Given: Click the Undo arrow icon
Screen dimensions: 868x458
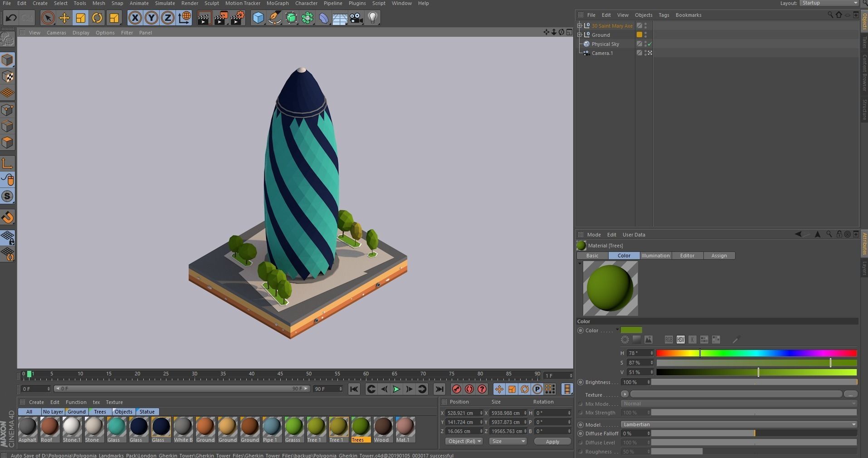Looking at the screenshot, I should [11, 18].
